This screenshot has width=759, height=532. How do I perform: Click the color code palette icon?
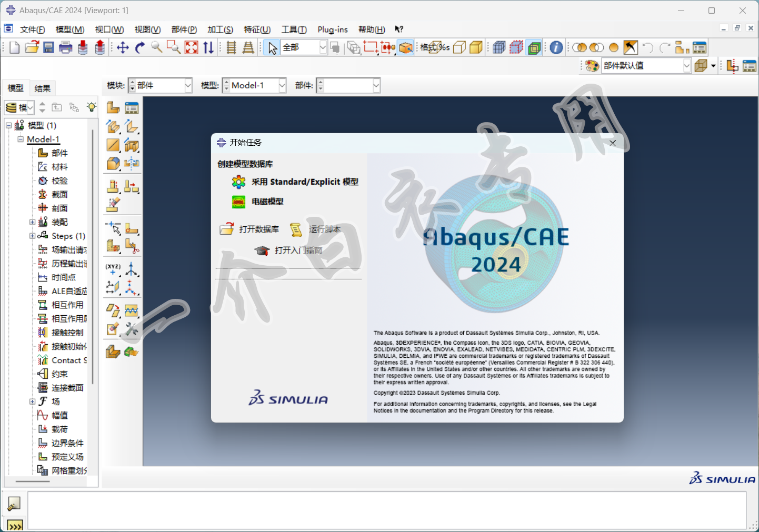pyautogui.click(x=592, y=66)
